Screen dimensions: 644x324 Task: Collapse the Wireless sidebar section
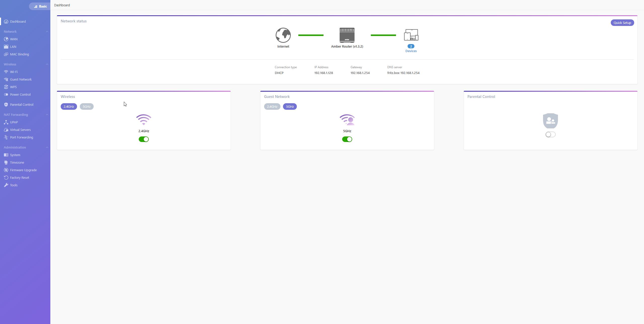click(x=47, y=64)
